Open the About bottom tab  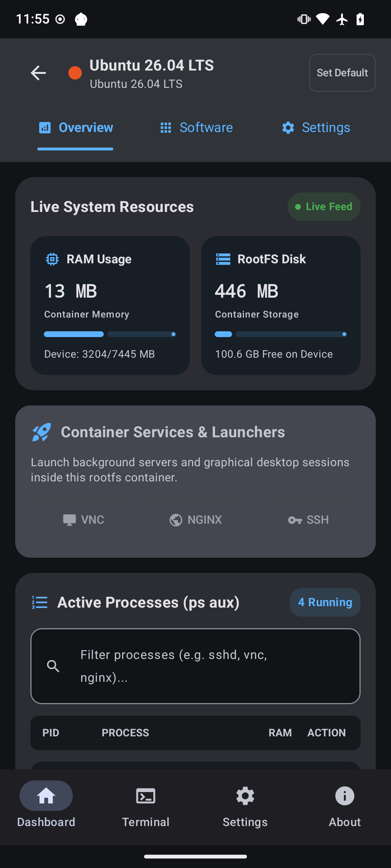345,805
